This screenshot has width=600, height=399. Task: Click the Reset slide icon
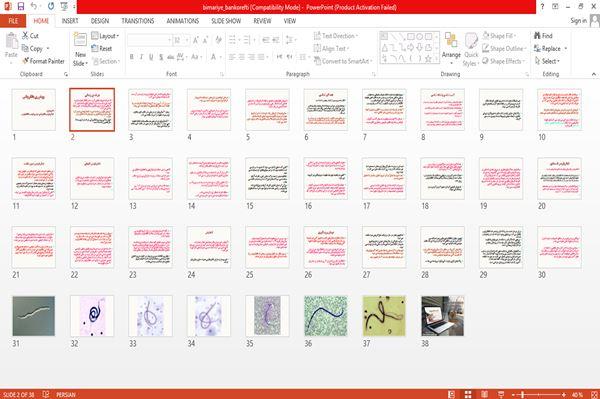click(95, 48)
